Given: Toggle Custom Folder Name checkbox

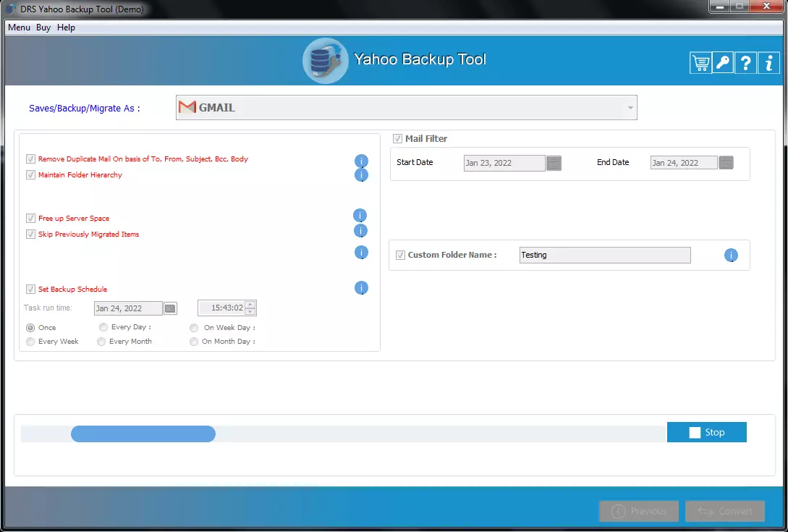Looking at the screenshot, I should 401,255.
